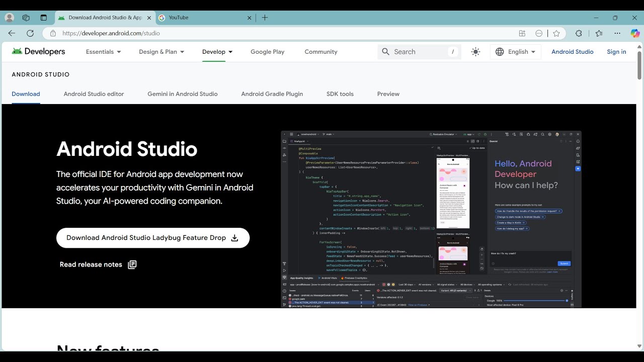Image resolution: width=644 pixels, height=362 pixels.
Task: Click the Android Developers logo
Action: (x=39, y=51)
